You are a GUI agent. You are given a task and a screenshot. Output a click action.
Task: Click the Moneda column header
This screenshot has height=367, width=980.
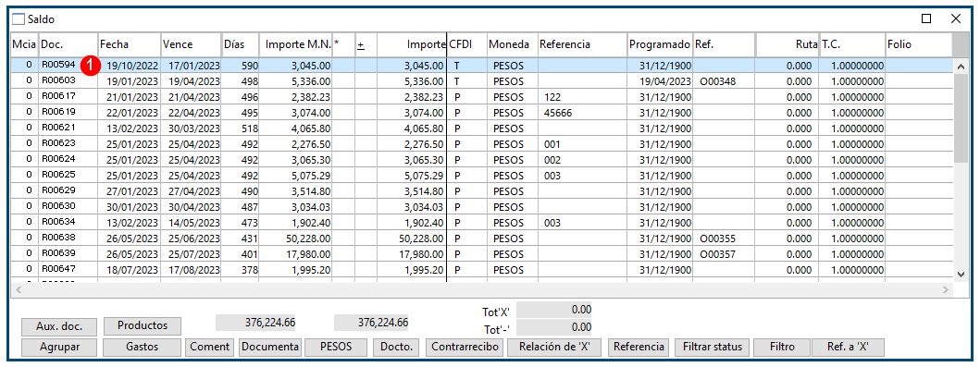(x=512, y=44)
